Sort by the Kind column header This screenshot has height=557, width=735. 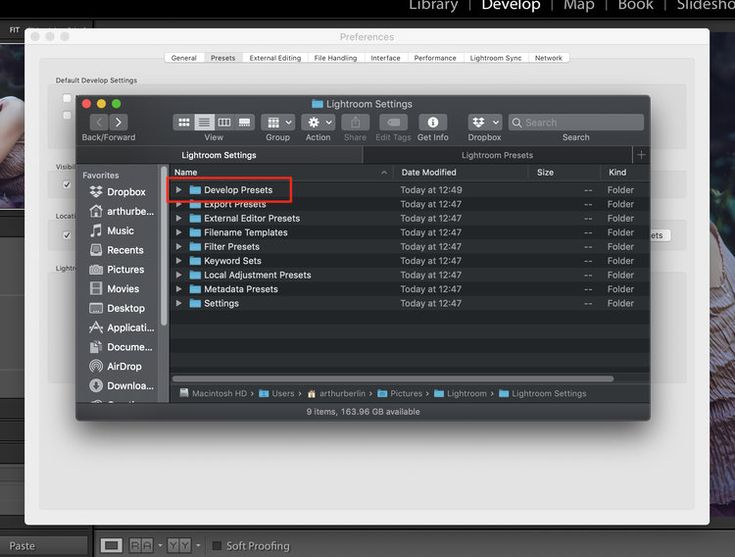point(625,173)
